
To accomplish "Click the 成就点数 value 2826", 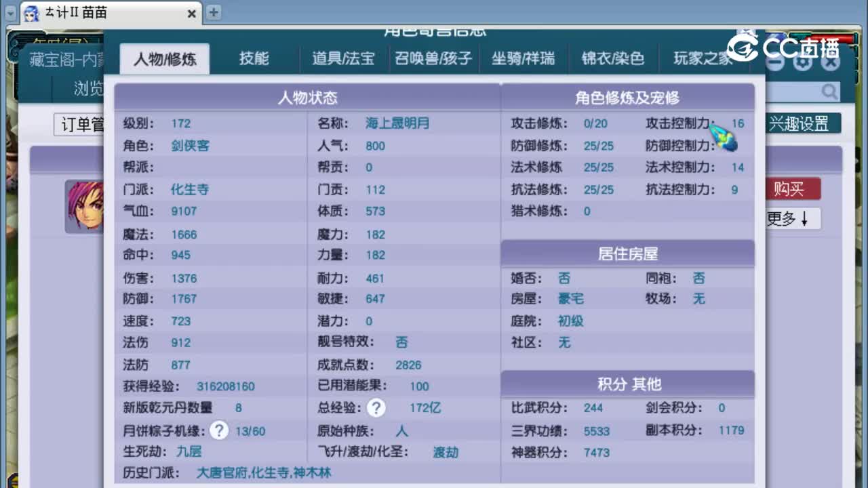I will tap(408, 365).
